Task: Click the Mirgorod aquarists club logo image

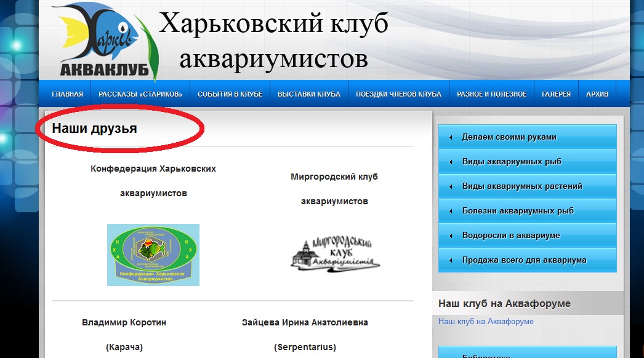Action: tap(334, 253)
